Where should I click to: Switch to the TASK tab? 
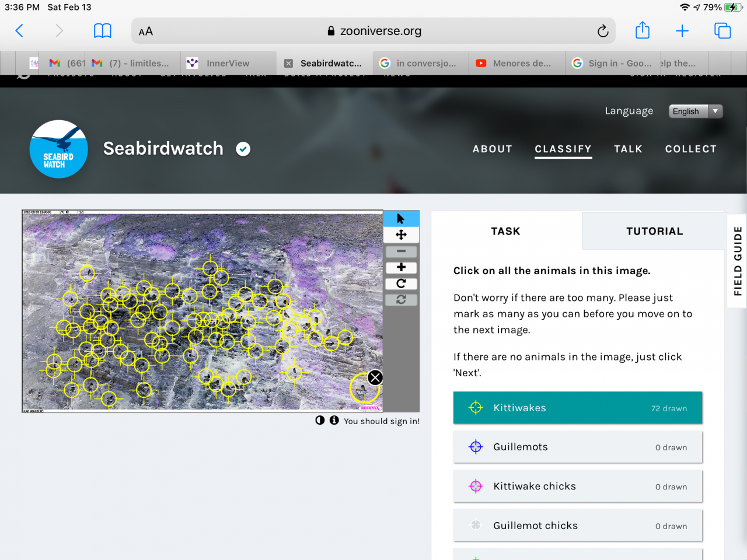(505, 231)
